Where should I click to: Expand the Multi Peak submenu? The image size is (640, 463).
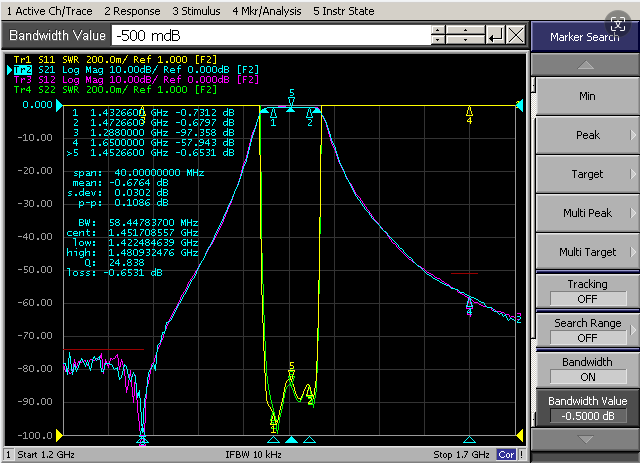(587, 213)
